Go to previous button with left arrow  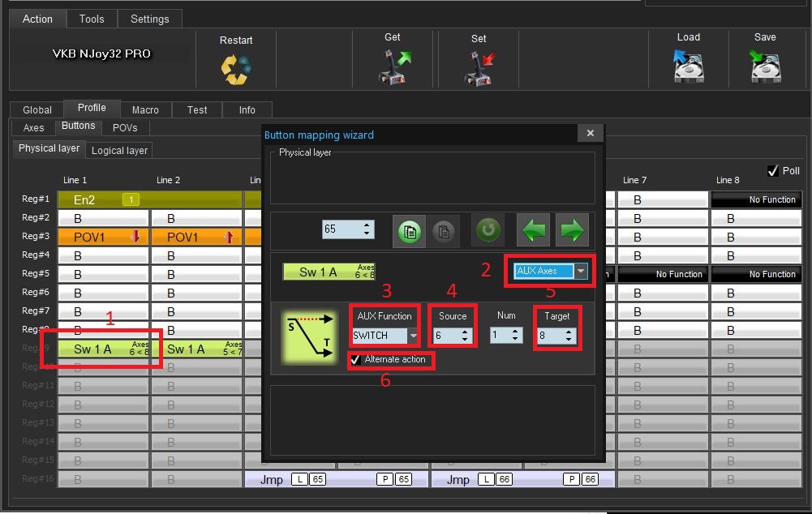[533, 230]
